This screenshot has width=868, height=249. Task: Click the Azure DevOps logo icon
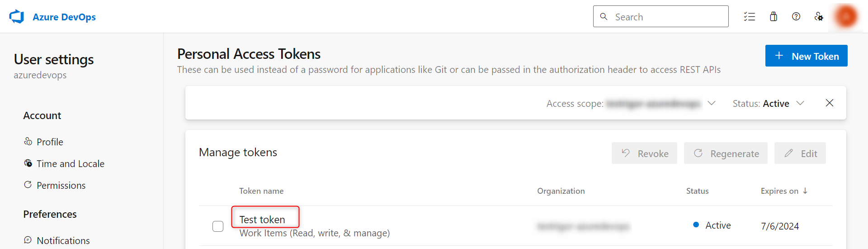pyautogui.click(x=17, y=17)
